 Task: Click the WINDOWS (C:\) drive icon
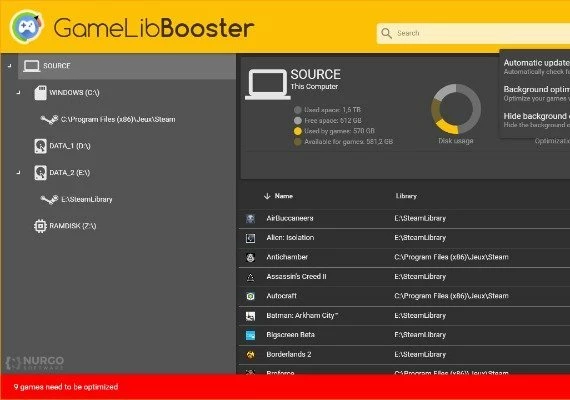pos(40,93)
